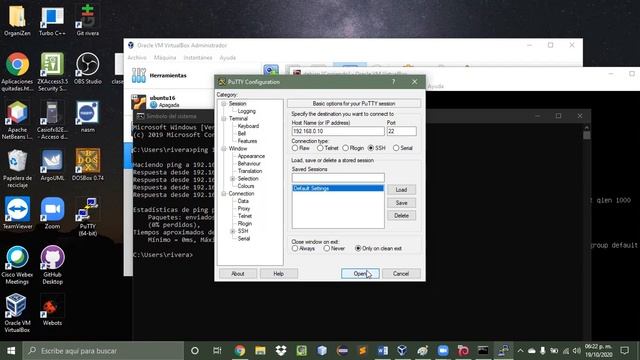
Task: Open File Explorer from the taskbar
Action: (260, 351)
